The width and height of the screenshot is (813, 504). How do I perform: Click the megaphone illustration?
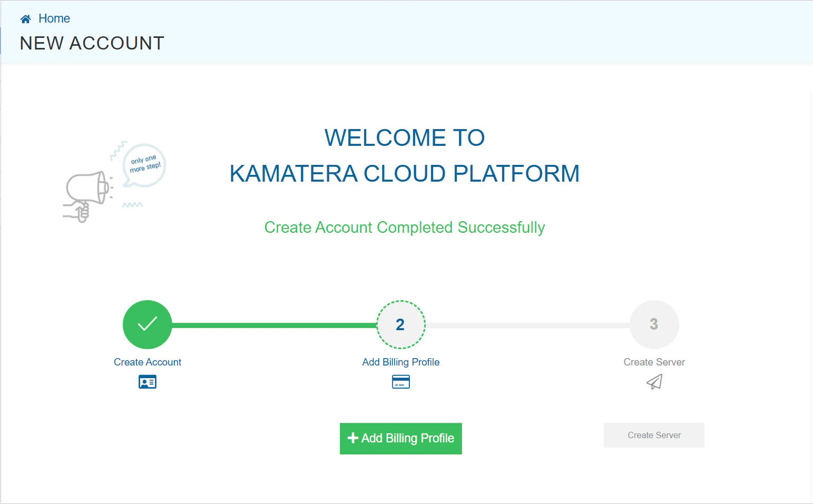click(x=87, y=196)
